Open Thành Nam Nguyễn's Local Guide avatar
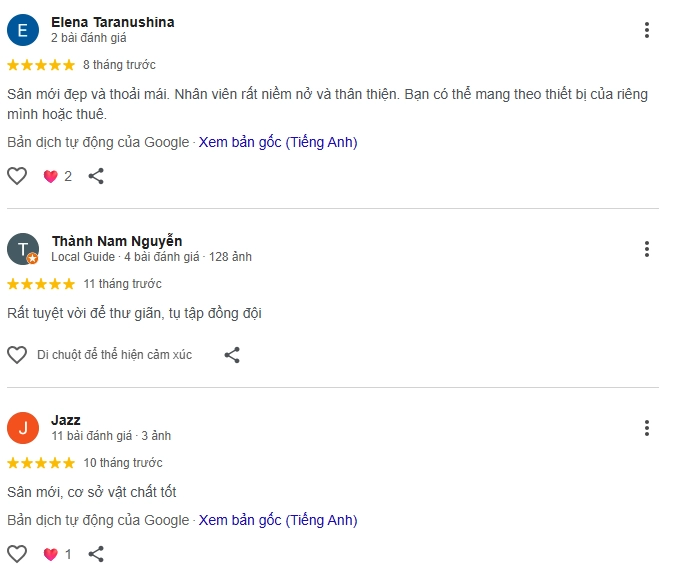This screenshot has height=569, width=675. [23, 249]
